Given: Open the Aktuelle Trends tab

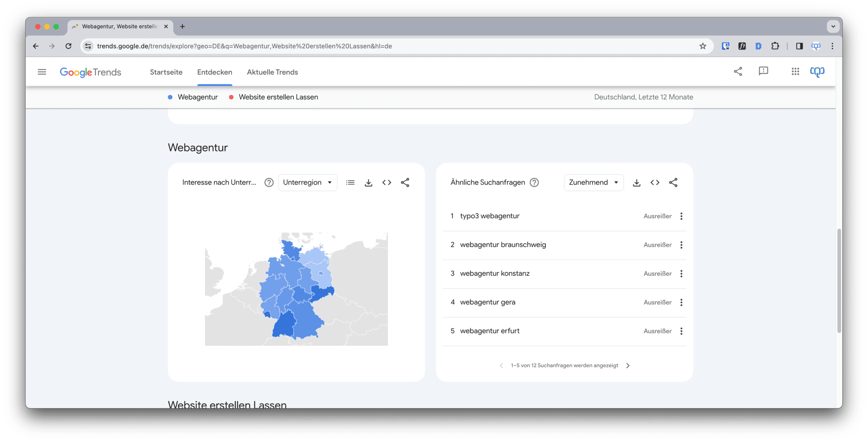Looking at the screenshot, I should point(272,72).
